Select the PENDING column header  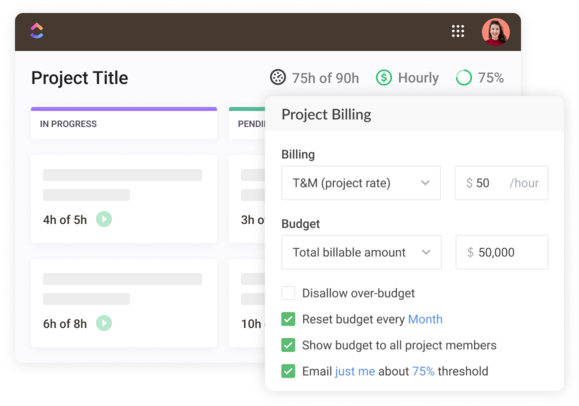pos(247,123)
